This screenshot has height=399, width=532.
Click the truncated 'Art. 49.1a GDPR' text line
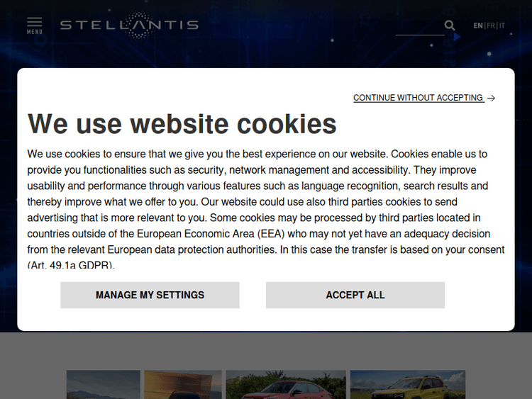point(71,265)
